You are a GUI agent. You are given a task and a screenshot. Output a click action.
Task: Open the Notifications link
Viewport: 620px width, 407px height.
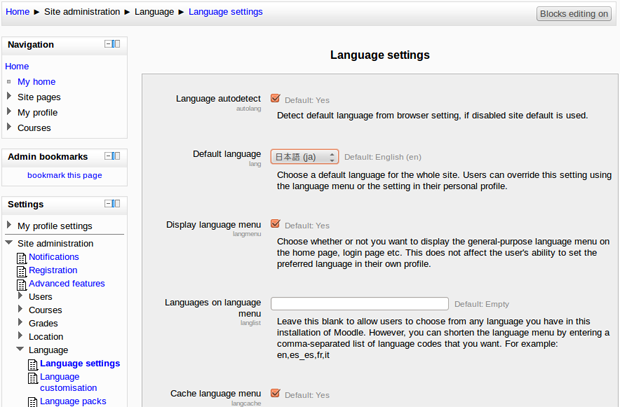click(54, 257)
